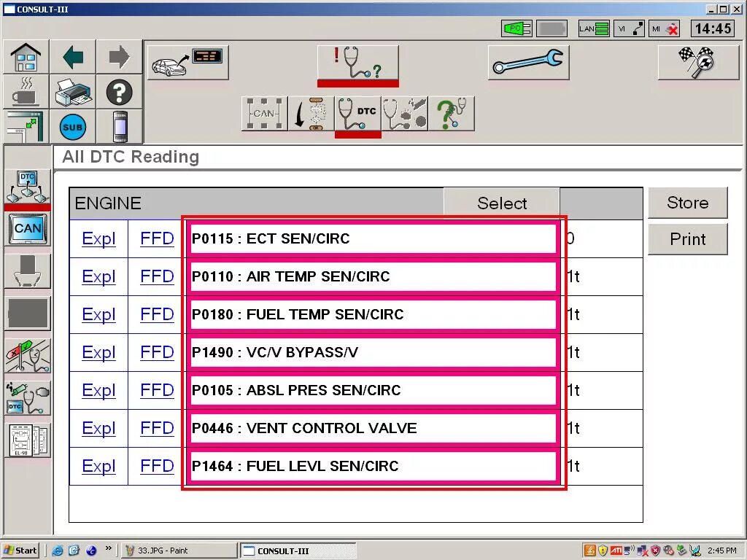The width and height of the screenshot is (747, 560).
Task: Click sidebar wiring diagram icon
Action: tap(28, 440)
